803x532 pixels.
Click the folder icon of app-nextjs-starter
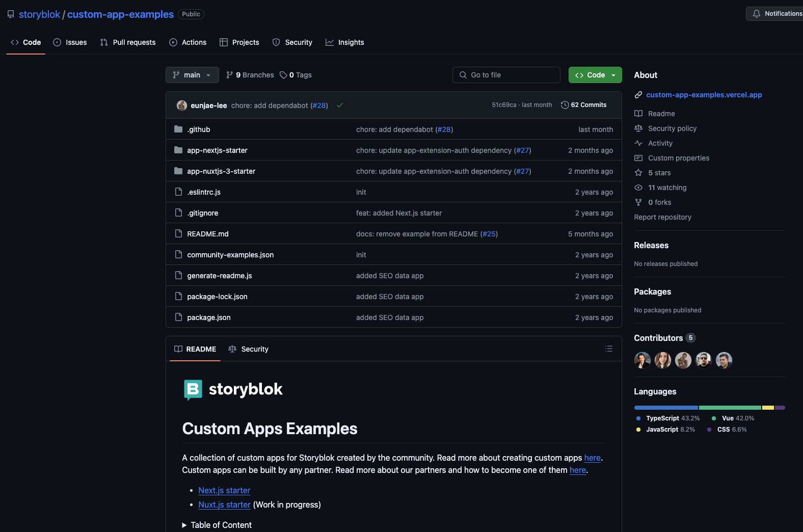(178, 150)
